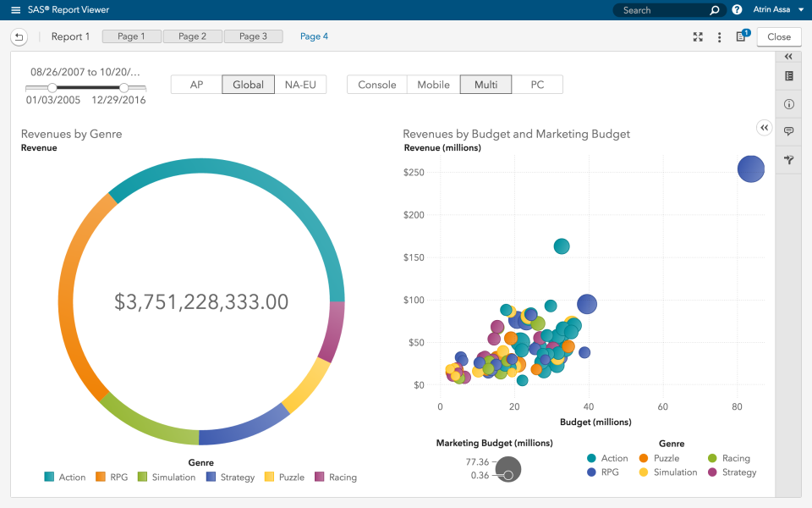Viewport: 812px width, 508px height.
Task: Select the Console platform filter
Action: pyautogui.click(x=376, y=84)
